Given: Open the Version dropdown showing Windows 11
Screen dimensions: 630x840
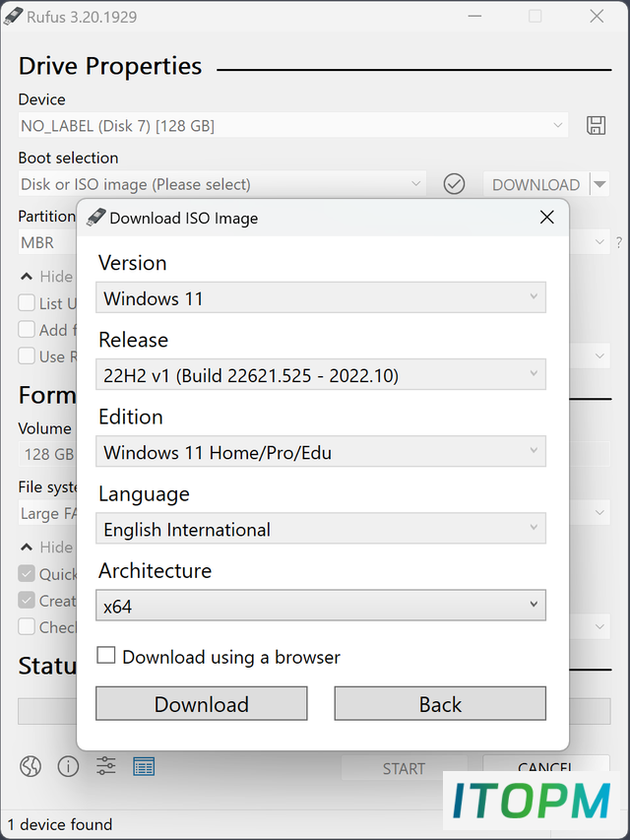Looking at the screenshot, I should [x=321, y=297].
